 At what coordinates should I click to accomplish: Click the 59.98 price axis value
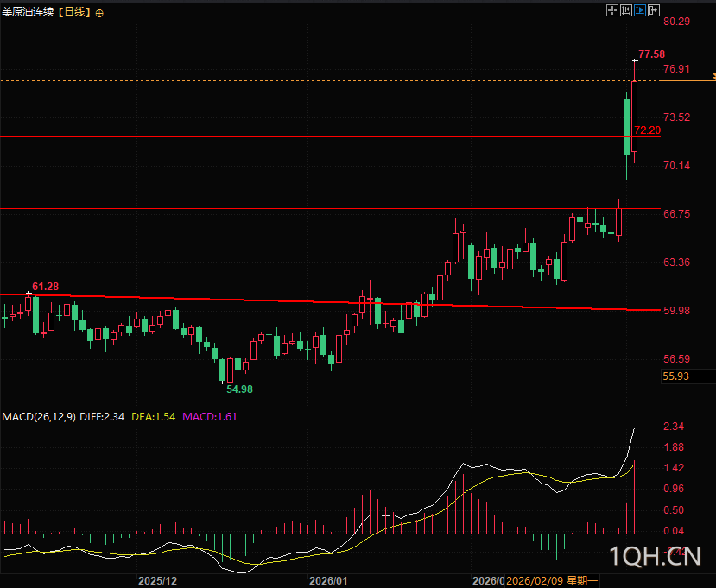[677, 311]
